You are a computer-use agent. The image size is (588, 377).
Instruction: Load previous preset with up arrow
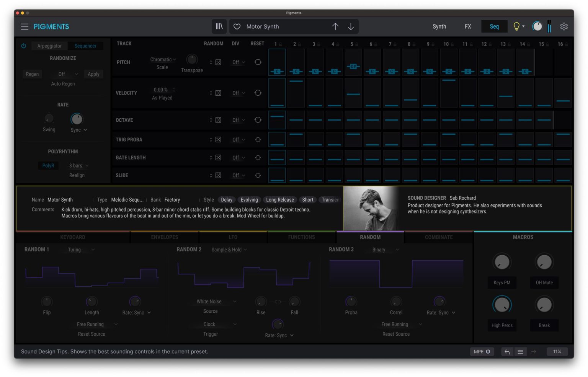(x=335, y=26)
